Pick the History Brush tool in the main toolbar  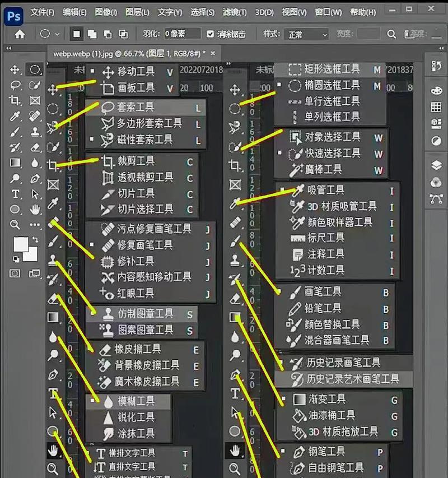click(x=15, y=147)
